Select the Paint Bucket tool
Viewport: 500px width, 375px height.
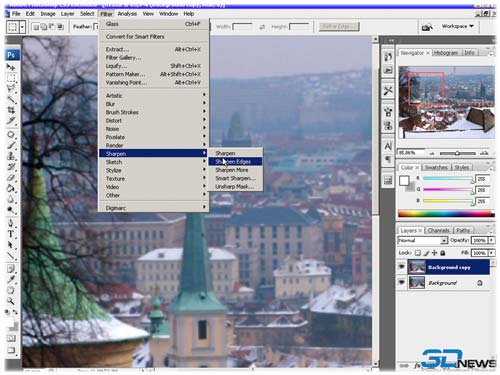(x=11, y=188)
